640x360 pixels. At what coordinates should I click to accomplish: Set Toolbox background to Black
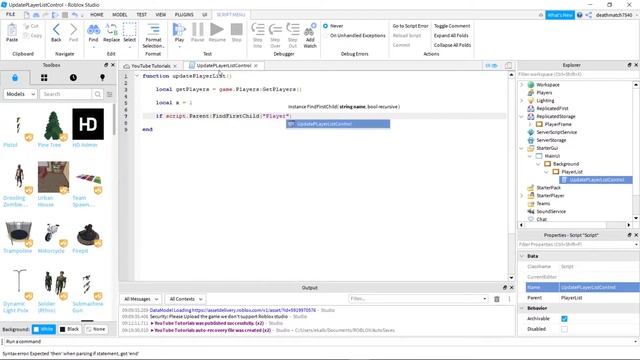click(x=70, y=329)
